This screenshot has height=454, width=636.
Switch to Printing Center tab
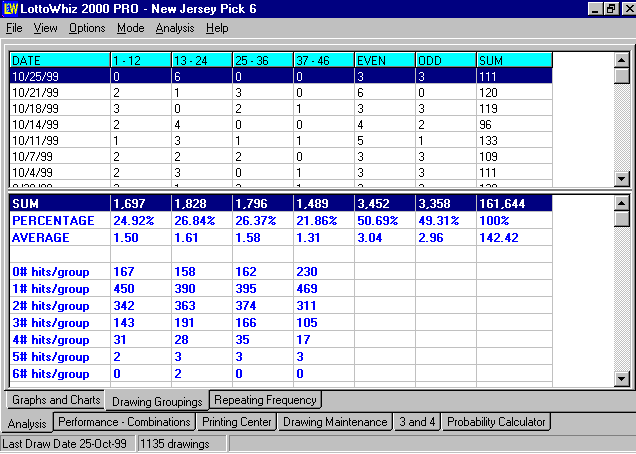coord(236,422)
